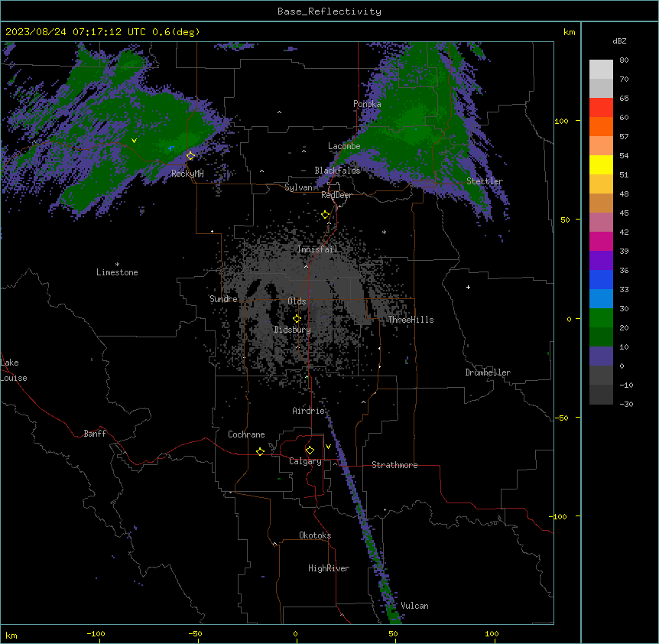This screenshot has height=644, width=659.
Task: Click the yellow diamond marker below Cochrane
Action: point(260,451)
